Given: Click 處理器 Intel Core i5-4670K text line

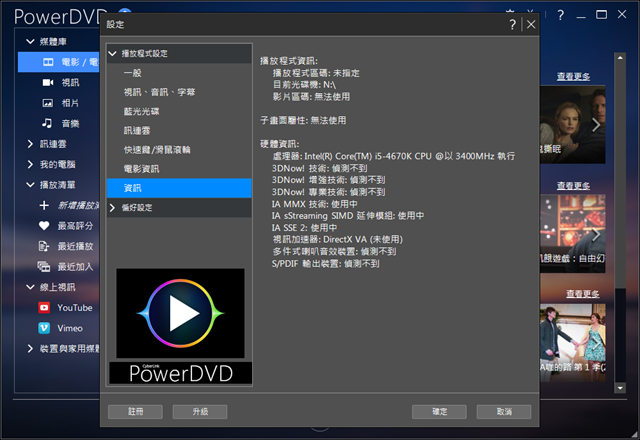Looking at the screenshot, I should (x=393, y=156).
